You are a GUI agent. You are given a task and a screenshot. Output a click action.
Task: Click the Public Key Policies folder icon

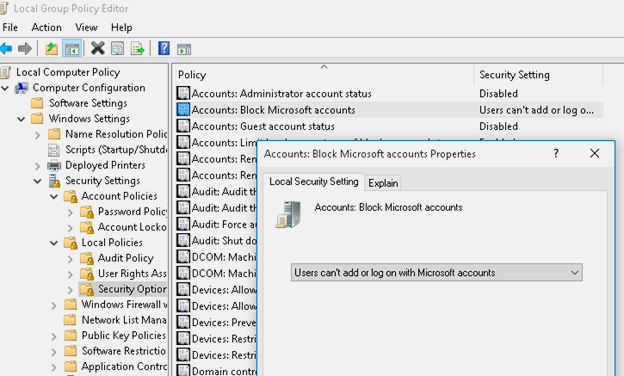tap(70, 336)
